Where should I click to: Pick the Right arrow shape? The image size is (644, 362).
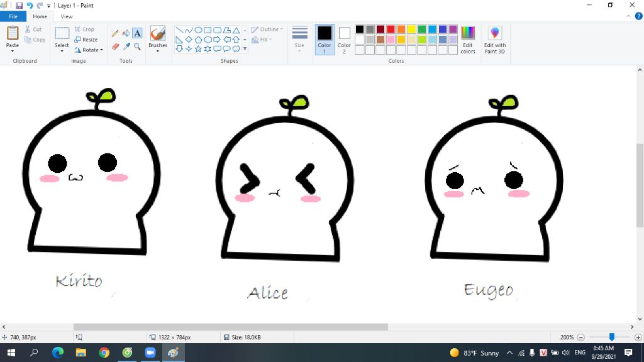point(217,40)
